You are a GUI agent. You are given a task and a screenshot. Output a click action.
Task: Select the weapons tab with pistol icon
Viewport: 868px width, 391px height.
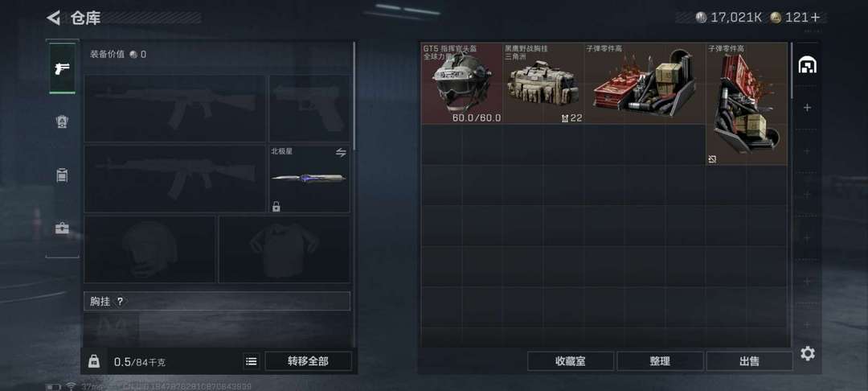(62, 68)
